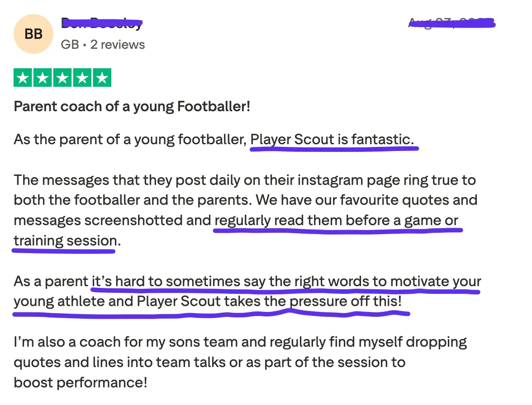Click underlined phrase Player Scout is fantastic
The height and width of the screenshot is (405, 532).
332,140
